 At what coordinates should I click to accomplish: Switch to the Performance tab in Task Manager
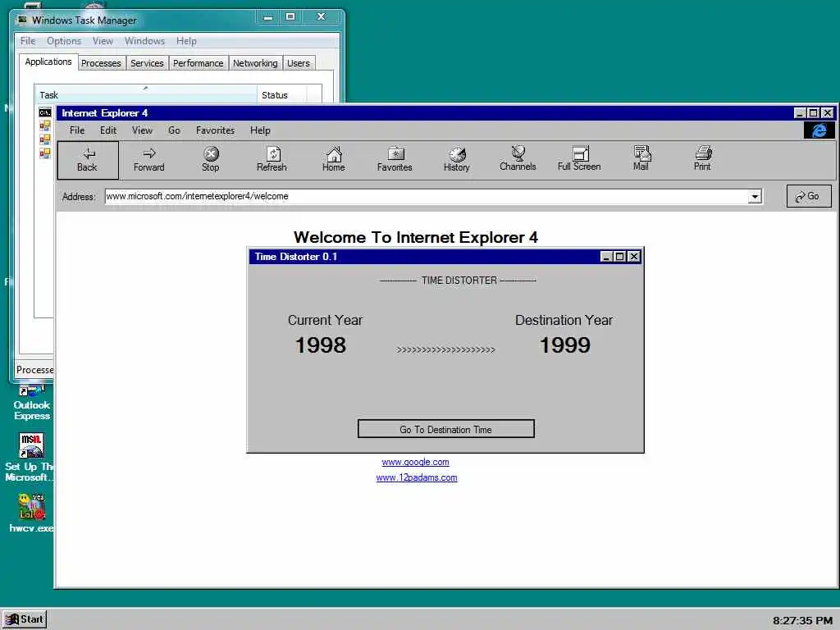pyautogui.click(x=199, y=63)
